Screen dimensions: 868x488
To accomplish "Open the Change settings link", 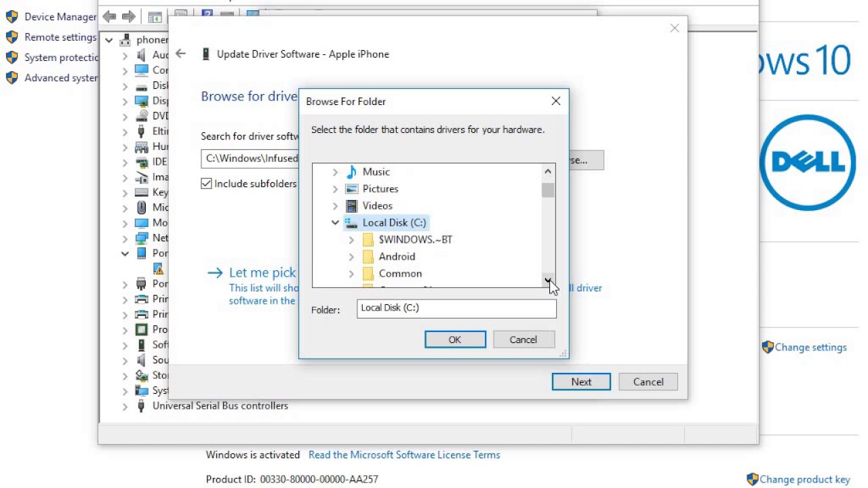I will click(810, 347).
